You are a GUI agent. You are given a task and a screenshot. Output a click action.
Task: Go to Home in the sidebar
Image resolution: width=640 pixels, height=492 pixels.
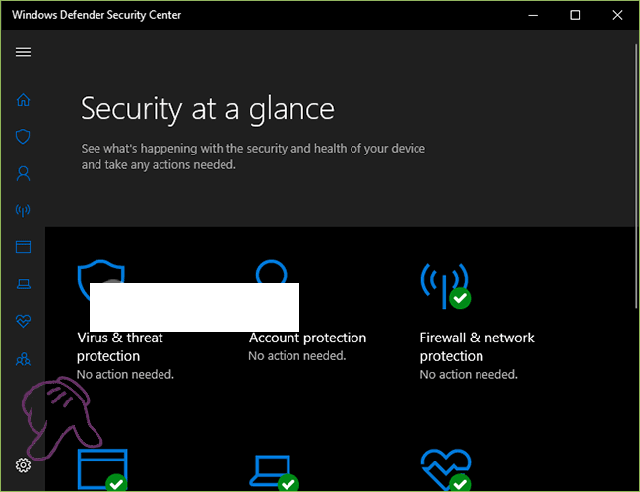[23, 100]
